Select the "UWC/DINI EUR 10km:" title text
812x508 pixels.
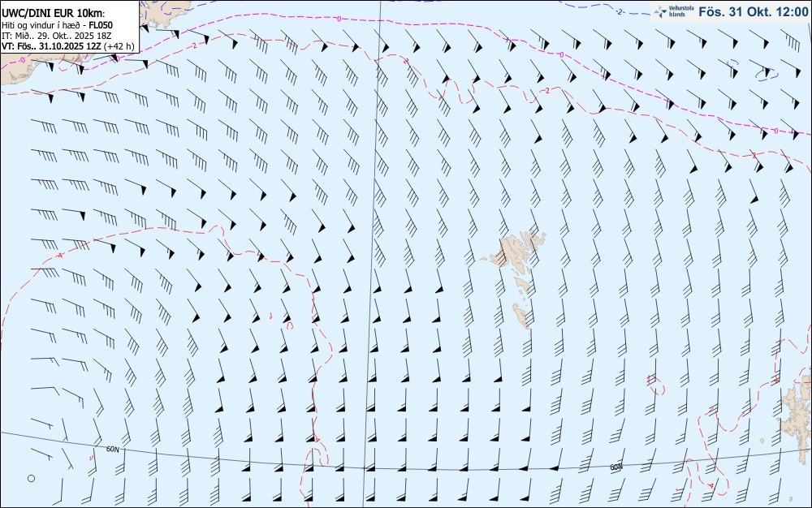click(54, 14)
